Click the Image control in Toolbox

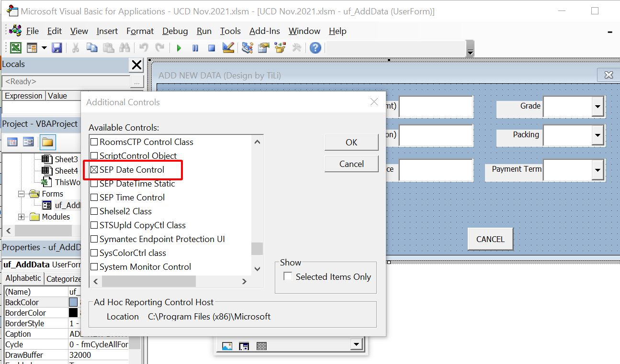[227, 346]
